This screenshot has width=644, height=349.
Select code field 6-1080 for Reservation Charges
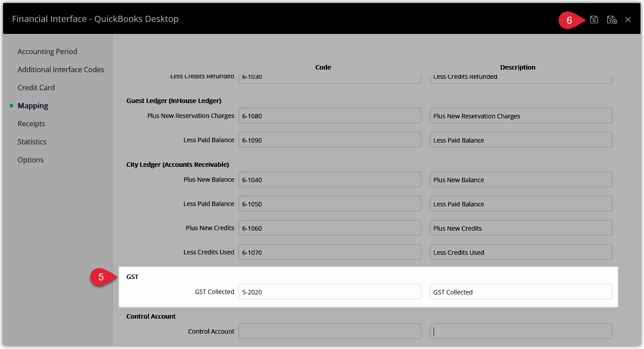coord(330,116)
